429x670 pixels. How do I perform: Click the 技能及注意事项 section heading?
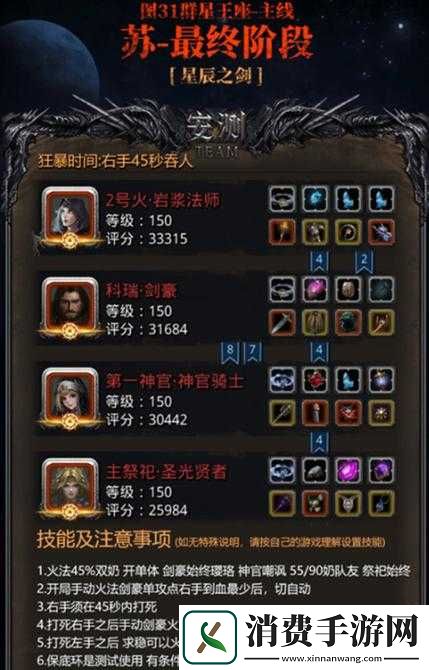(x=104, y=540)
